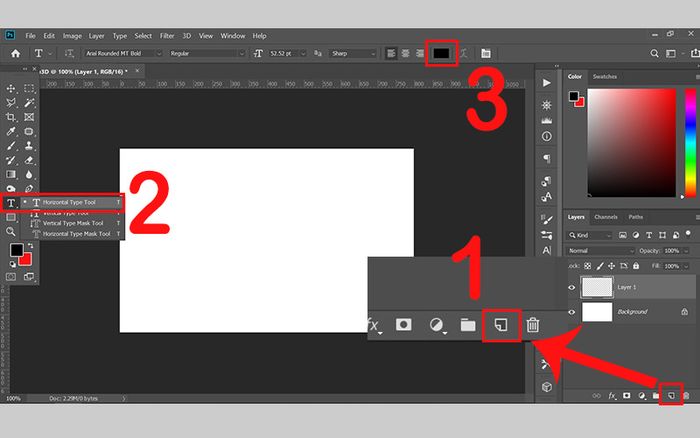
Task: Select the Brush tool
Action: coord(11,146)
